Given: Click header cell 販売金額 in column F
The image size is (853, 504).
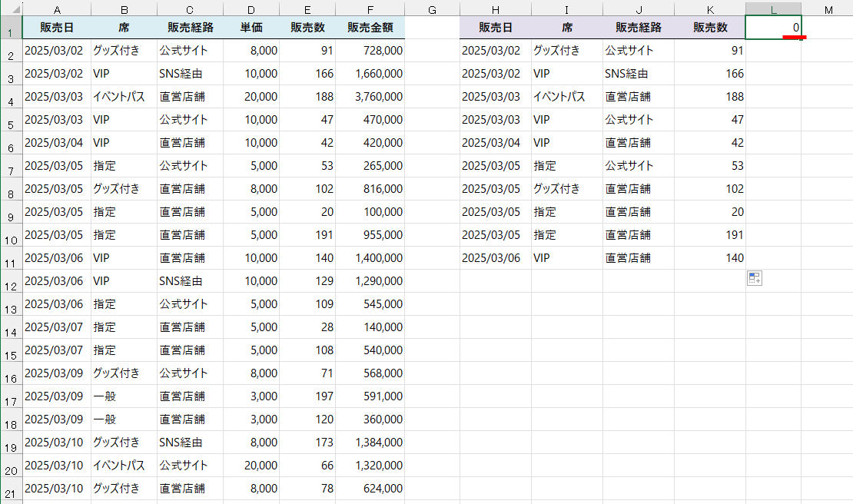Looking at the screenshot, I should (370, 28).
